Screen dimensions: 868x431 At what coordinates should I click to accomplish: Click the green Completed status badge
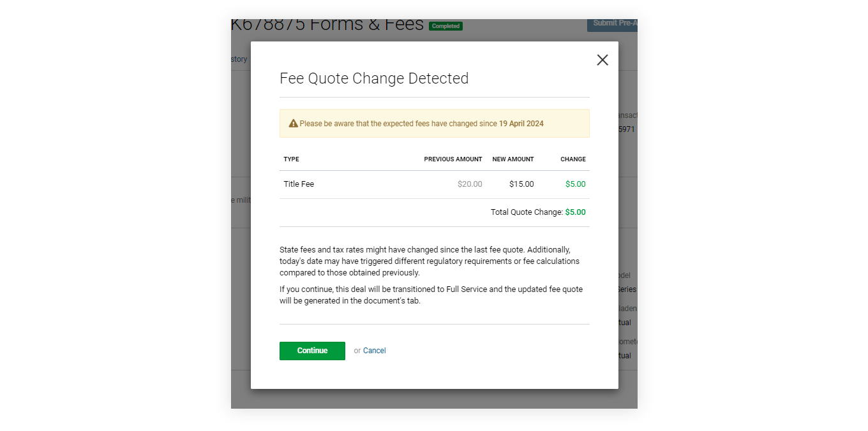tap(445, 26)
